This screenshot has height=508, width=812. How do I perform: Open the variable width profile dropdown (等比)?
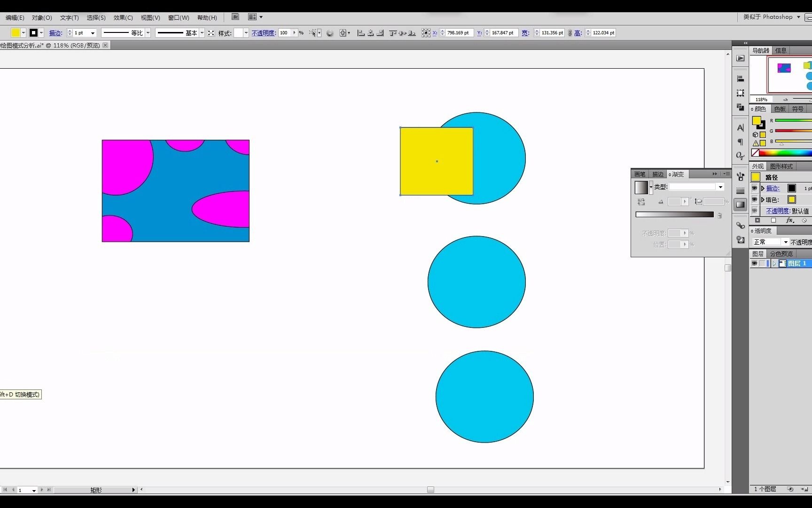(148, 33)
